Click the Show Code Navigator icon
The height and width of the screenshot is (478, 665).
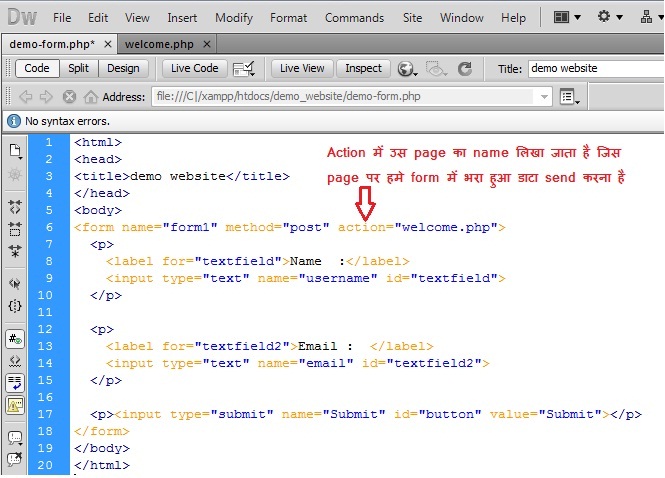(x=15, y=174)
